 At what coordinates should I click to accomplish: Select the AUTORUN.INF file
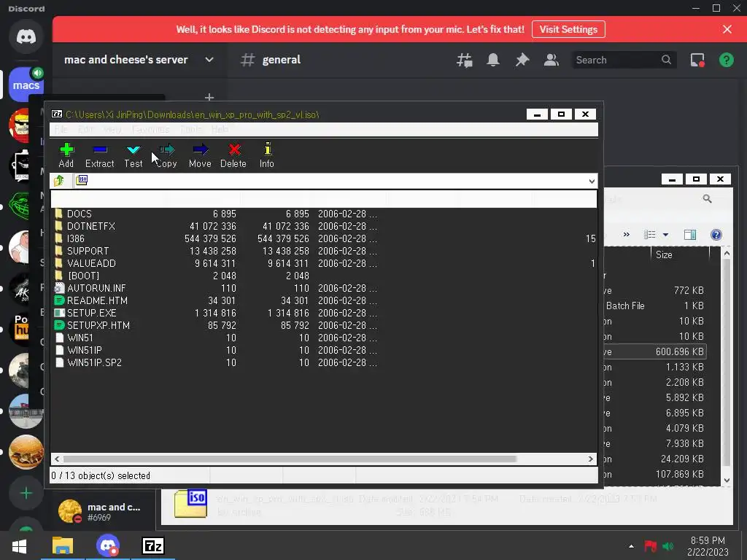(x=96, y=288)
